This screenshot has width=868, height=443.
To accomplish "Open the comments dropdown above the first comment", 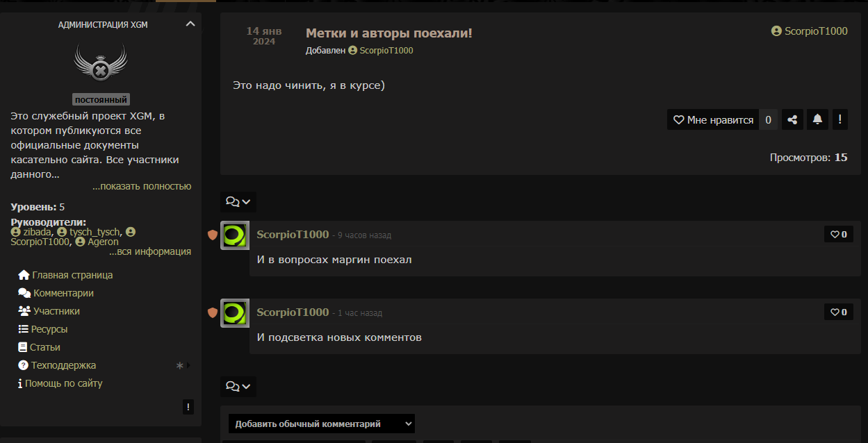I will click(x=238, y=202).
